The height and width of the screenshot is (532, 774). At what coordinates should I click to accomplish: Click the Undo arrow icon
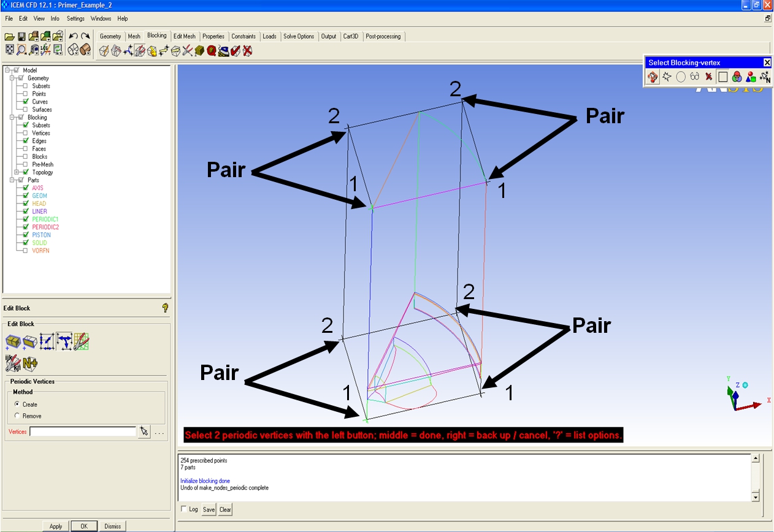tap(73, 37)
